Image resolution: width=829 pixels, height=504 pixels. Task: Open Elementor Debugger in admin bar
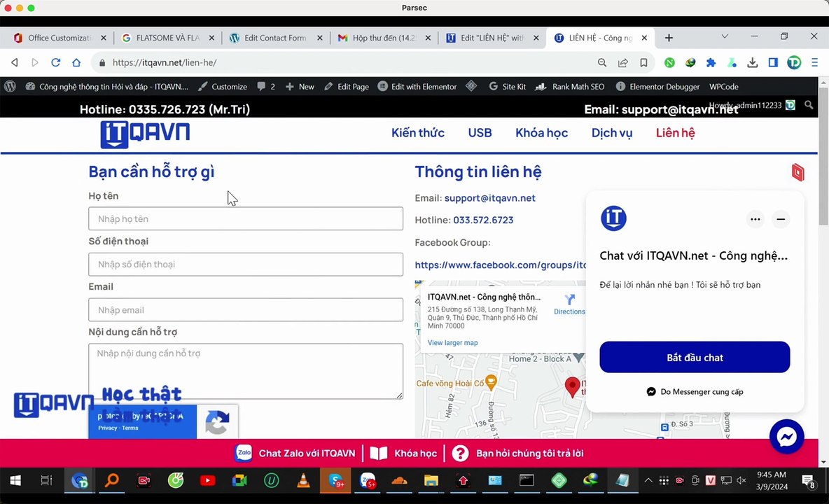click(657, 87)
